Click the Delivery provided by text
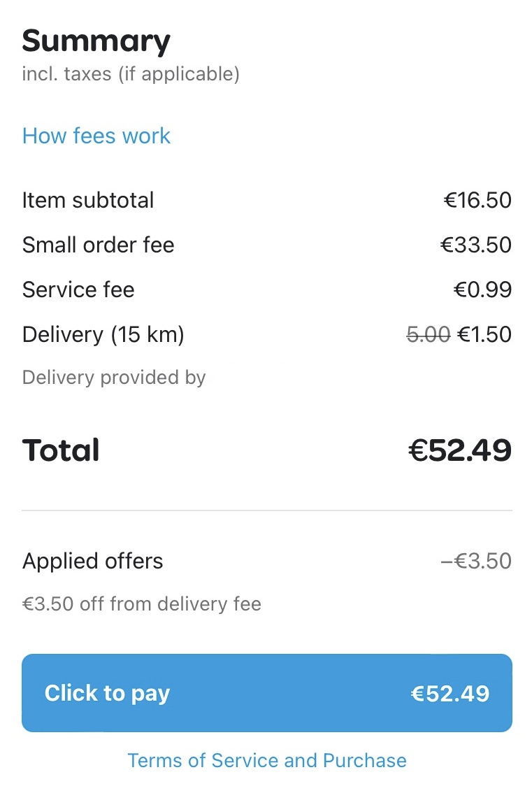The width and height of the screenshot is (532, 807). coord(114,378)
